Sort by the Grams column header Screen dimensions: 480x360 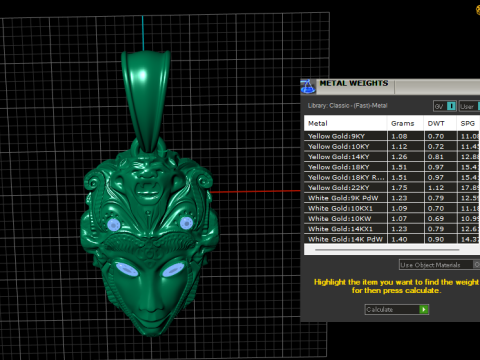(405, 123)
